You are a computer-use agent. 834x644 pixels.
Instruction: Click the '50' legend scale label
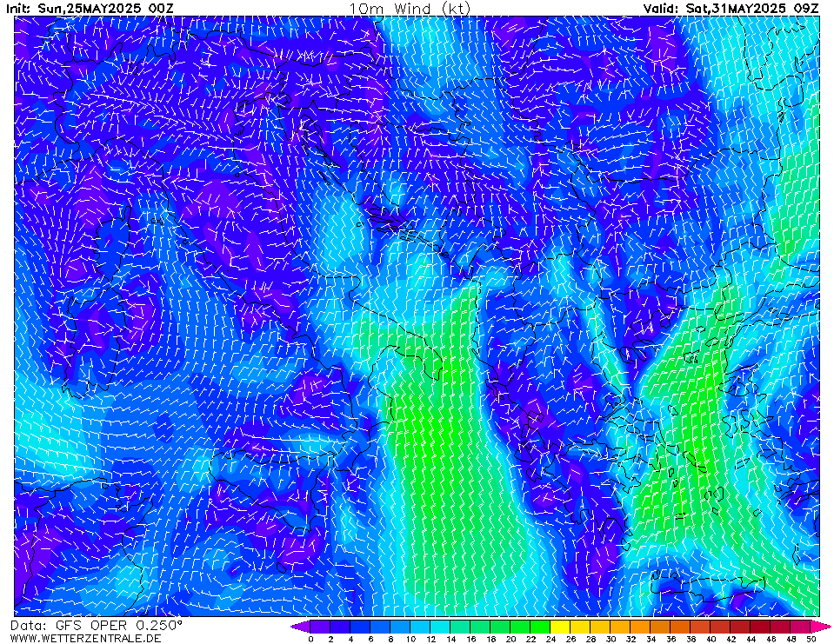point(811,639)
